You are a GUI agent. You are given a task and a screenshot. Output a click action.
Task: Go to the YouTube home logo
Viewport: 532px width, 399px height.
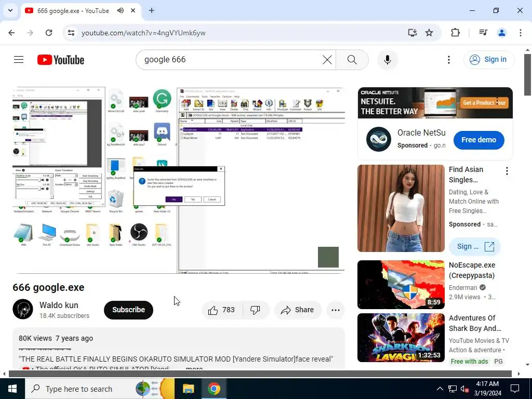pos(61,60)
